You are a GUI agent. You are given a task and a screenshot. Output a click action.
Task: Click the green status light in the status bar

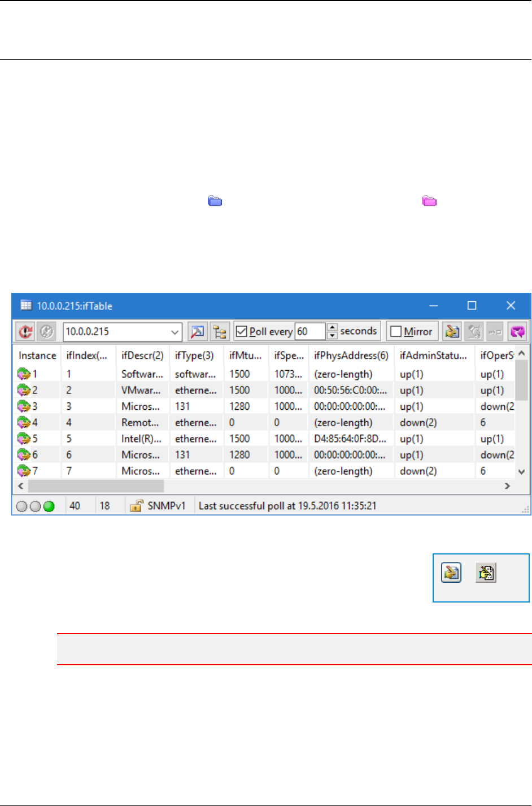click(x=49, y=506)
